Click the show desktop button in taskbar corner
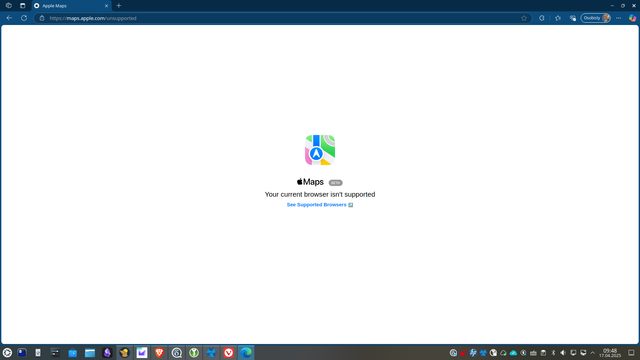The height and width of the screenshot is (360, 640). point(631,353)
